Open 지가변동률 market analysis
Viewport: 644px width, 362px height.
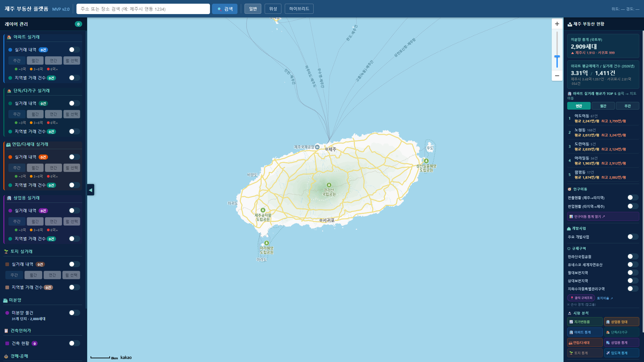tap(585, 322)
